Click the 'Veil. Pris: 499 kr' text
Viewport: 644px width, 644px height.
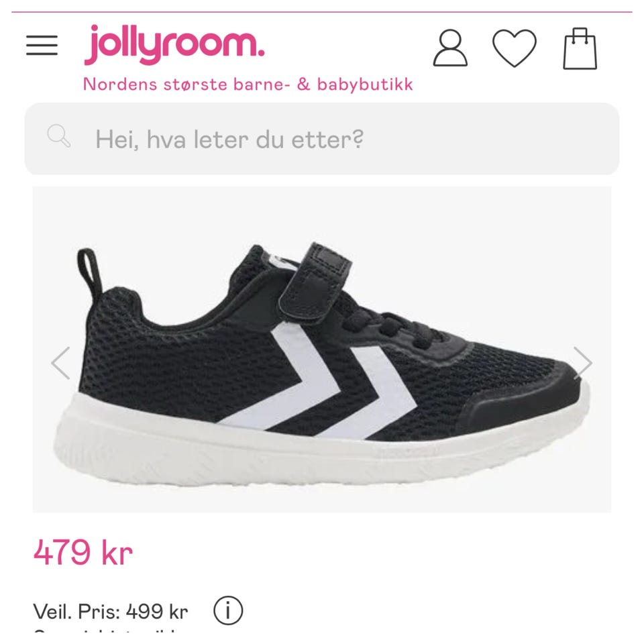point(111,612)
